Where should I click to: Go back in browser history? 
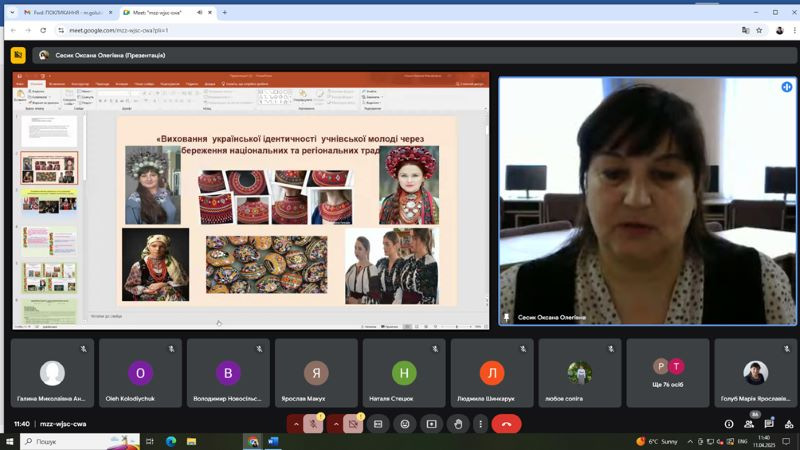point(13,31)
